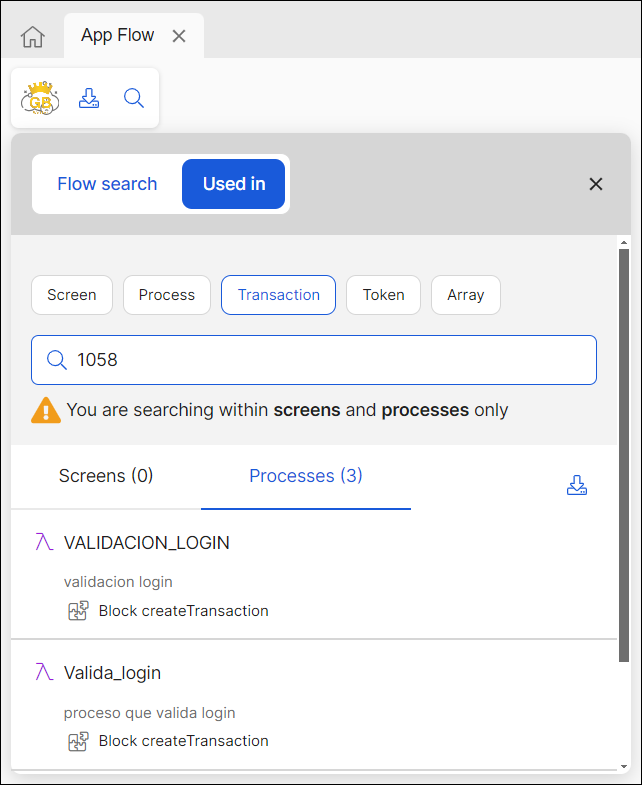Screen dimensions: 642x785
Task: Select the Array filter chip
Action: [466, 295]
